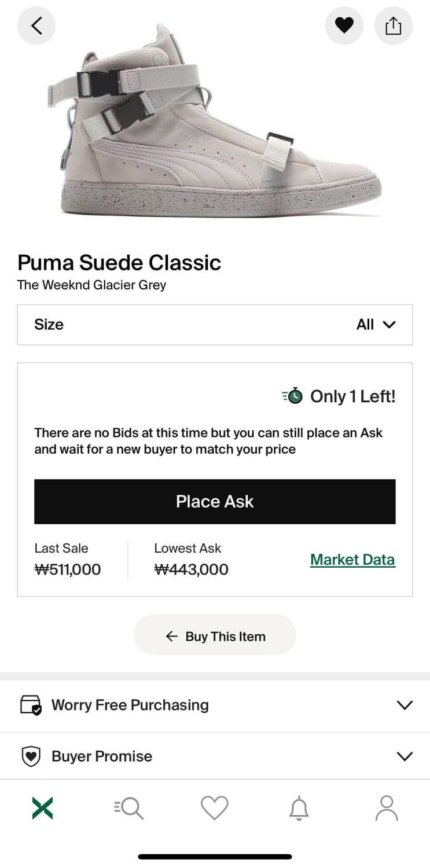Image resolution: width=430 pixels, height=868 pixels.
Task: Open the account profile tab
Action: tap(387, 808)
